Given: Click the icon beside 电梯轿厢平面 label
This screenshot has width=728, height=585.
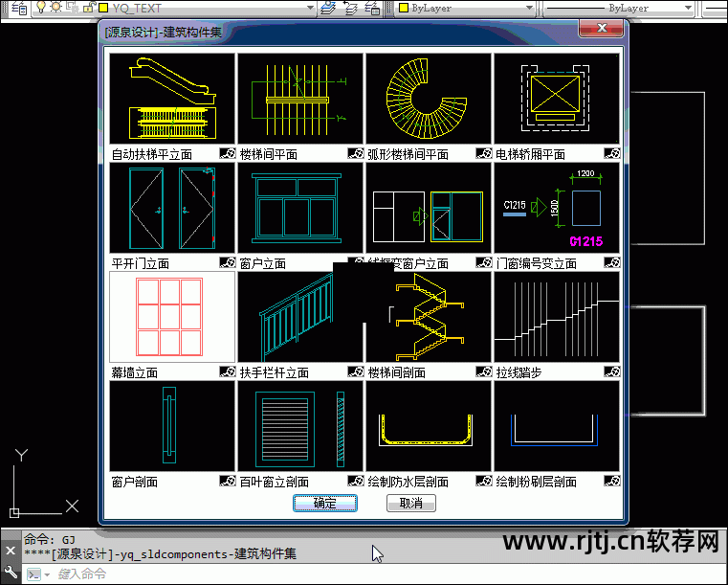Looking at the screenshot, I should [x=612, y=153].
